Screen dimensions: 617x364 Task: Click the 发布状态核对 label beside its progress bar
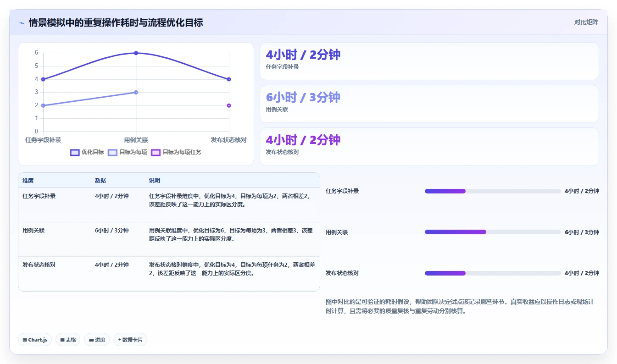(342, 273)
